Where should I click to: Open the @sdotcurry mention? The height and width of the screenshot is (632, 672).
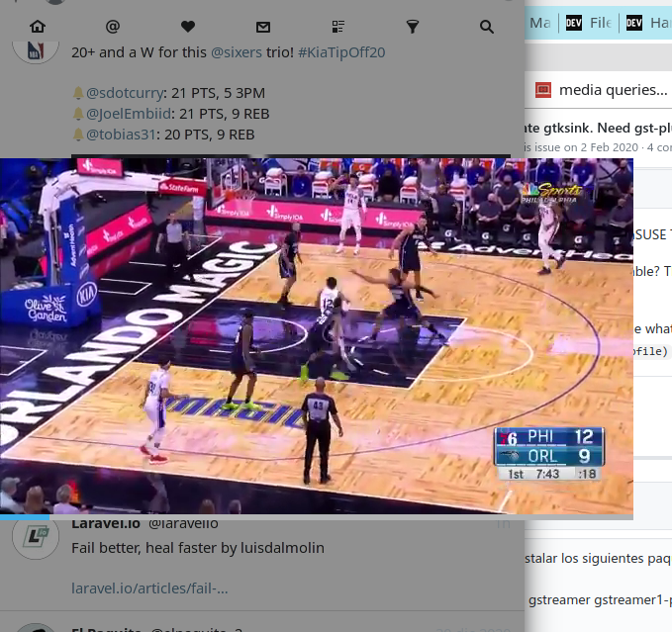pyautogui.click(x=125, y=93)
